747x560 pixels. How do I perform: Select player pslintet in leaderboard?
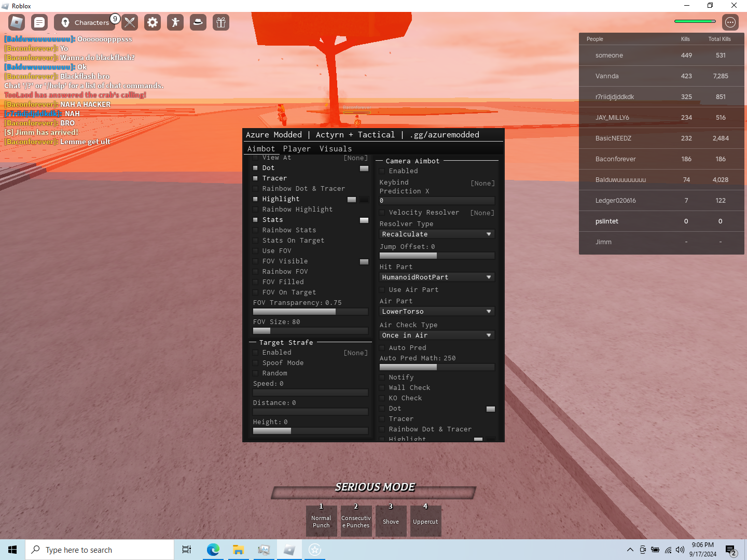tap(661, 221)
